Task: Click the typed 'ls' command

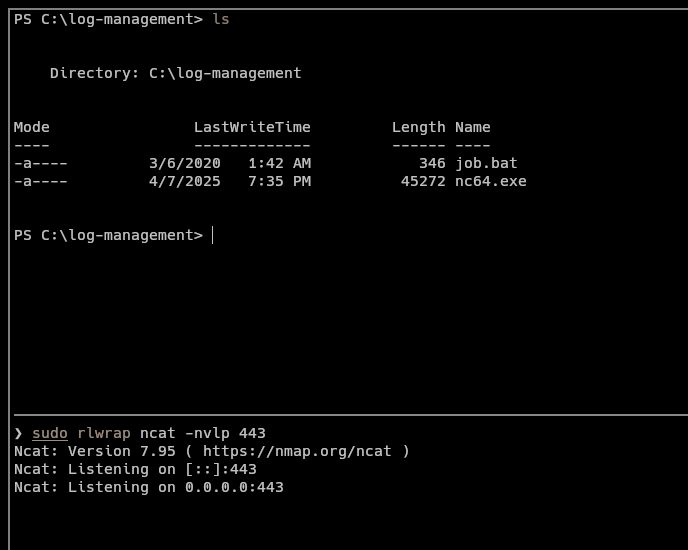Action: [x=221, y=19]
